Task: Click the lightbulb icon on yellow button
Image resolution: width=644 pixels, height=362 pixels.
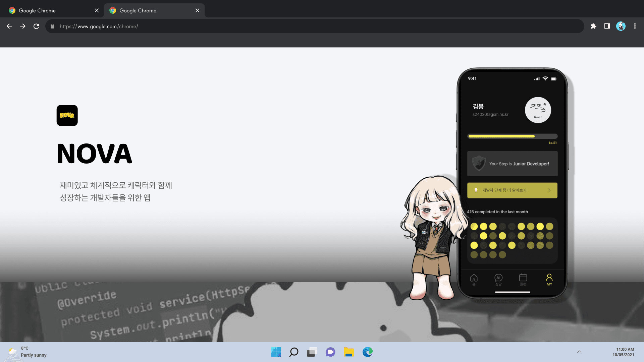Action: 476,190
